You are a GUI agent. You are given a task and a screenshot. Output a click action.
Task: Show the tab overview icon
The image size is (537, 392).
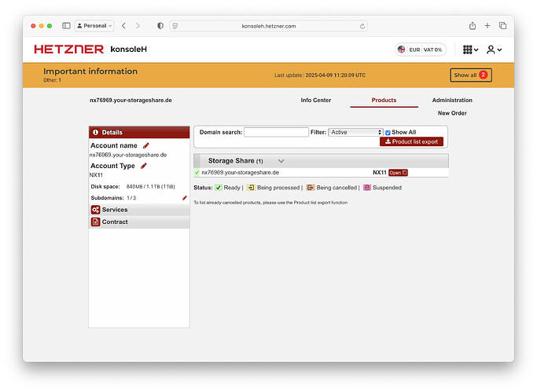[502, 26]
